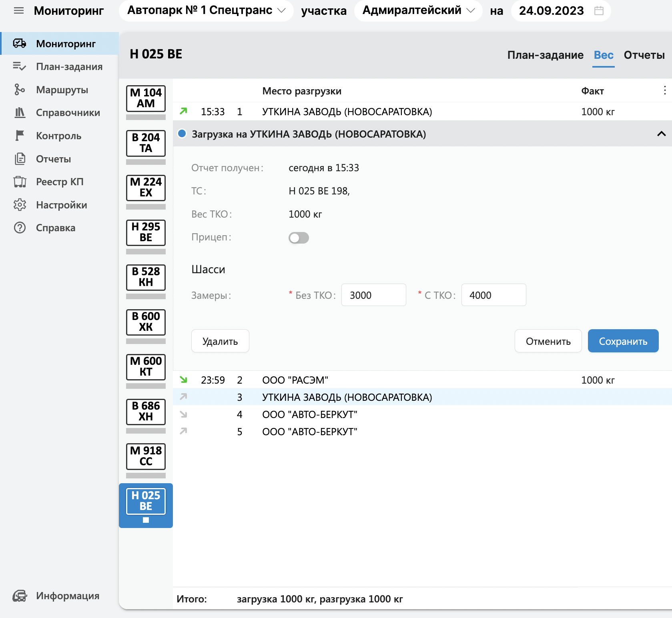Image resolution: width=672 pixels, height=618 pixels.
Task: Click the Без ТКО input field
Action: pos(373,295)
